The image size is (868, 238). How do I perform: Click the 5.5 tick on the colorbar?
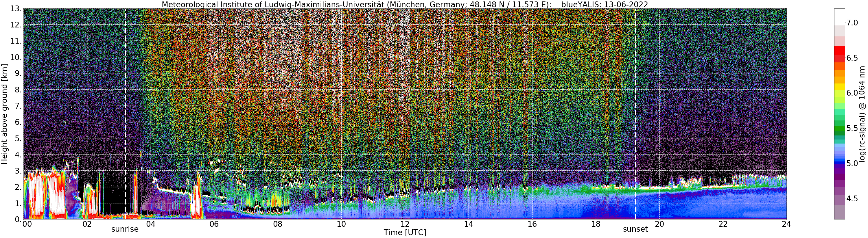[852, 128]
